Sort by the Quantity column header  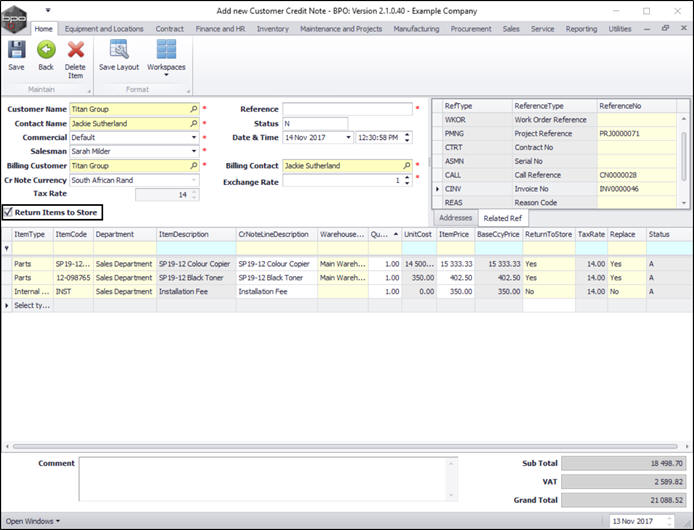pyautogui.click(x=385, y=234)
